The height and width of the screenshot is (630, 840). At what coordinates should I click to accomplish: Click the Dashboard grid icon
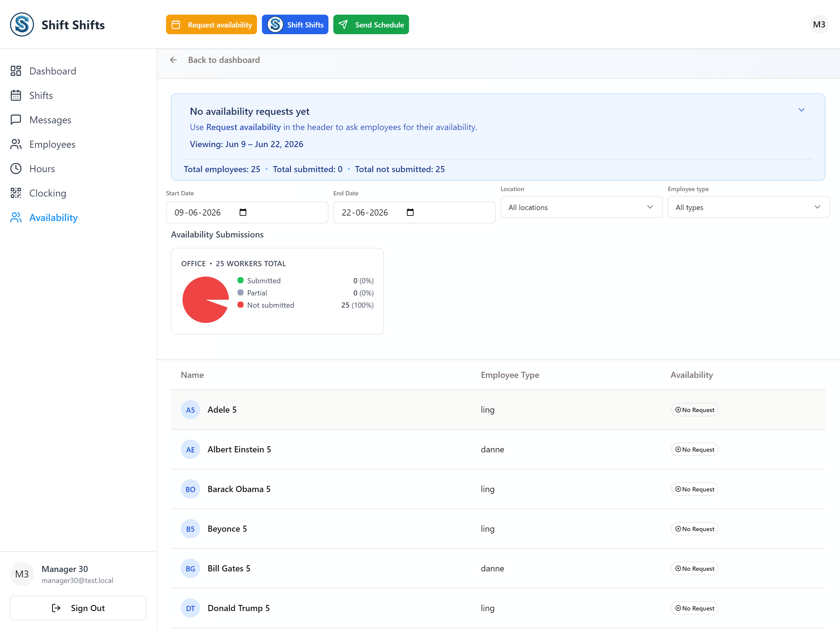pos(16,71)
